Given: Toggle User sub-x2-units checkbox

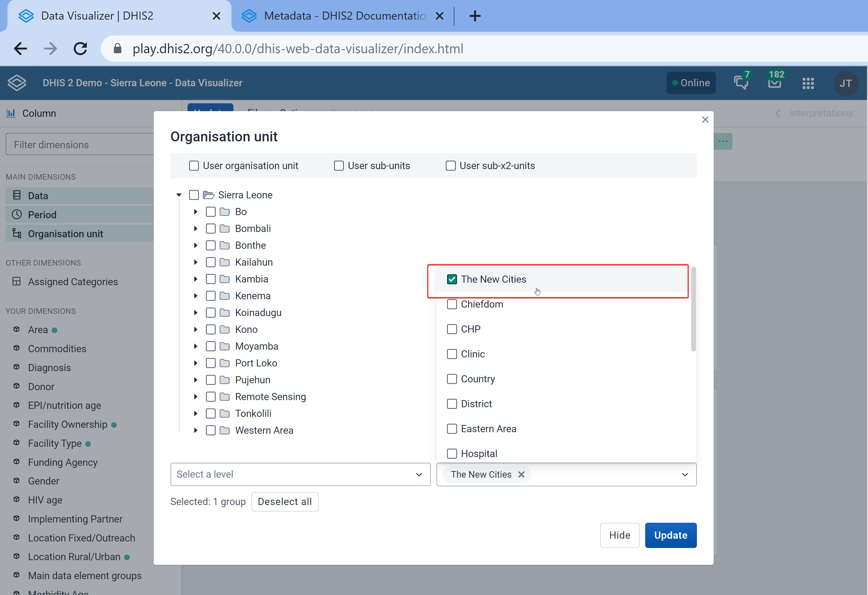Looking at the screenshot, I should point(450,166).
